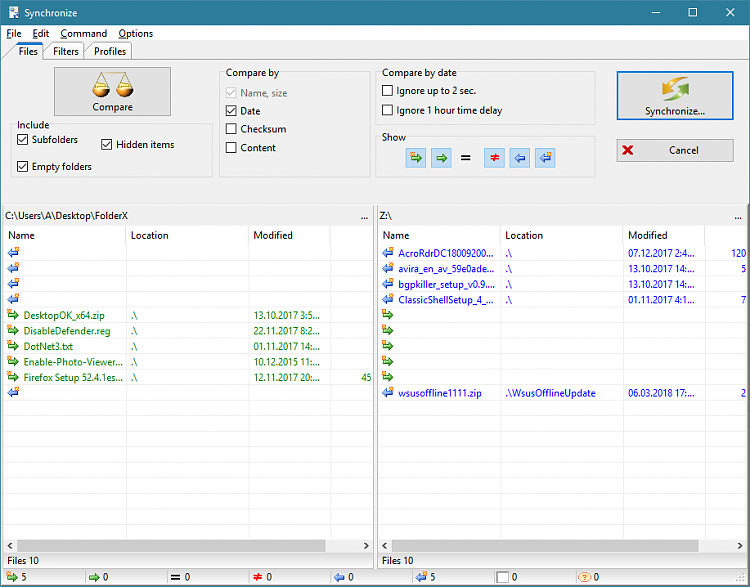Click the Compare scales button
This screenshot has height=587, width=750.
(x=112, y=92)
